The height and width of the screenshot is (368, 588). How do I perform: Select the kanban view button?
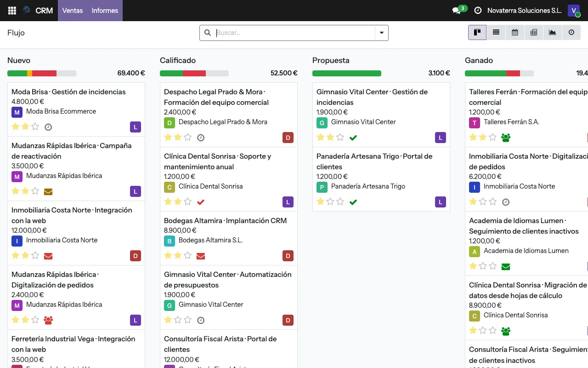click(477, 33)
